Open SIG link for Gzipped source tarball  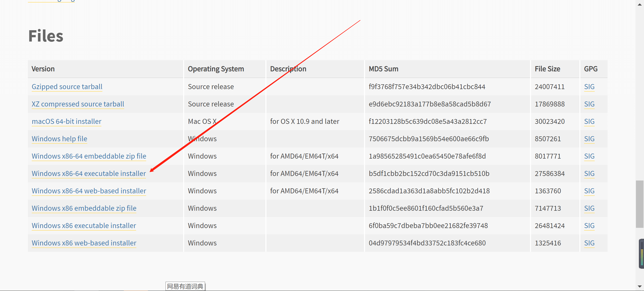pos(589,87)
